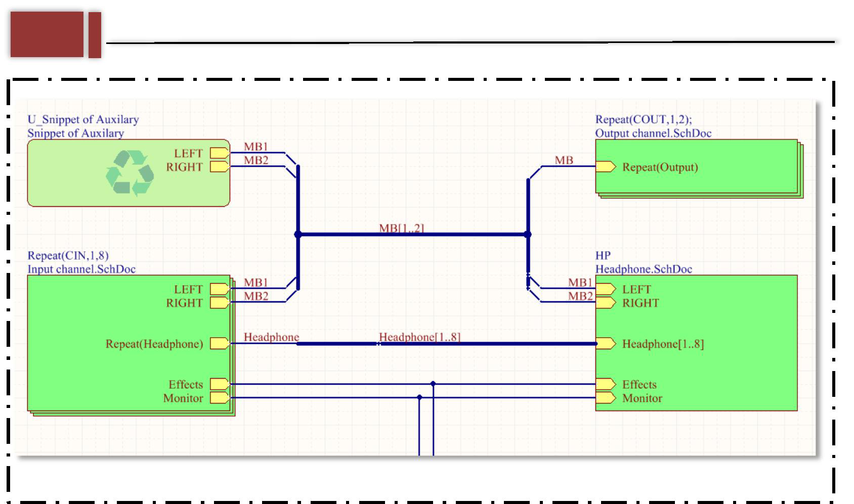Click the Repeat(Output) sheet entry port
Screen dimensions: 854x504
pos(606,167)
